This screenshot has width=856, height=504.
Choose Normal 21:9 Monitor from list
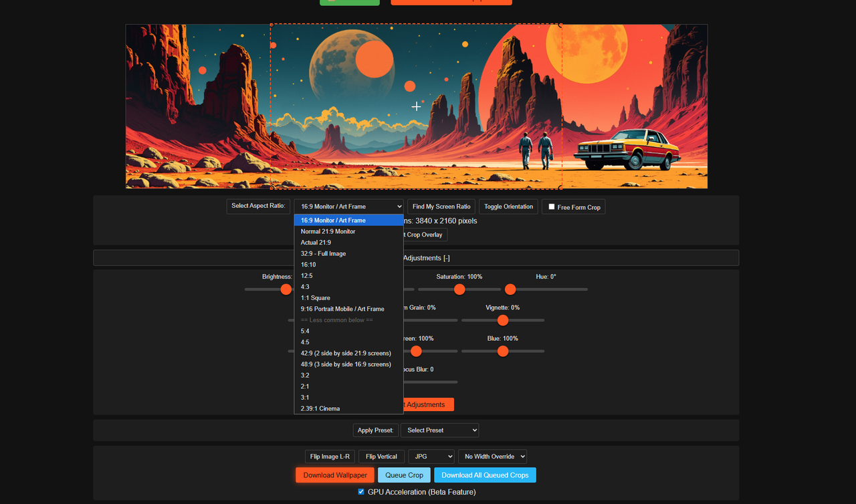[348, 231]
